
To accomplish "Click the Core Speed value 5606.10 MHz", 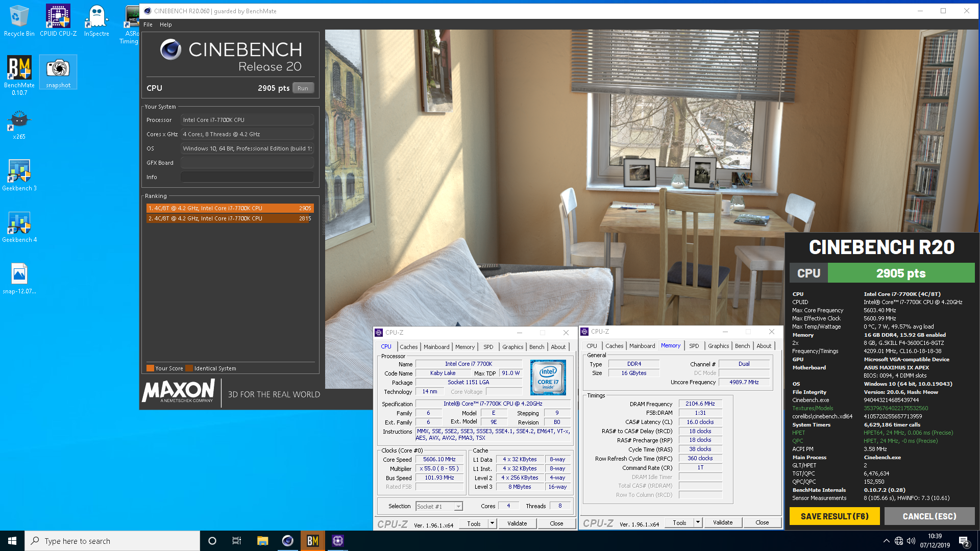I will tap(439, 460).
